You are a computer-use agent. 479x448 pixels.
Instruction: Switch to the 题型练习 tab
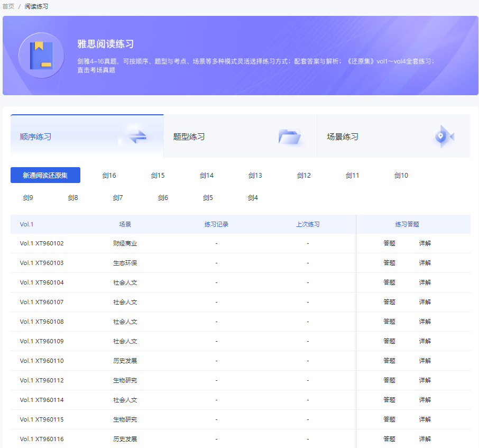[241, 136]
